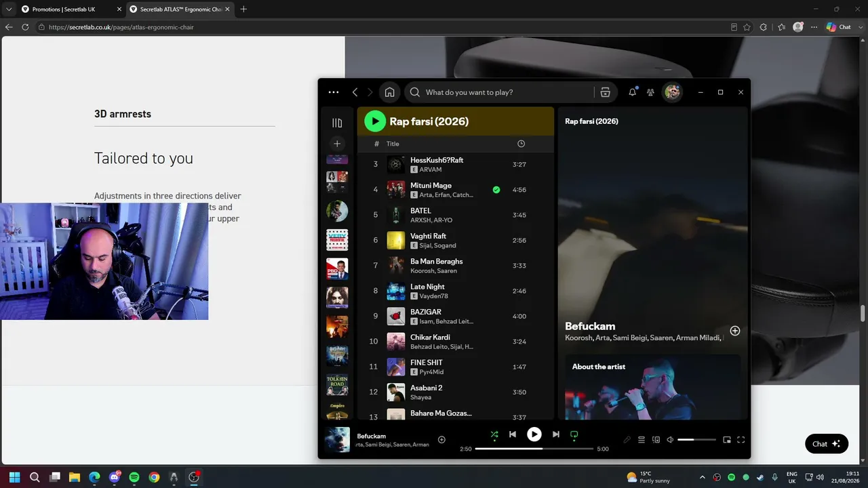Expand Your Library in Spotify sidebar
This screenshot has width=868, height=488.
tap(337, 123)
